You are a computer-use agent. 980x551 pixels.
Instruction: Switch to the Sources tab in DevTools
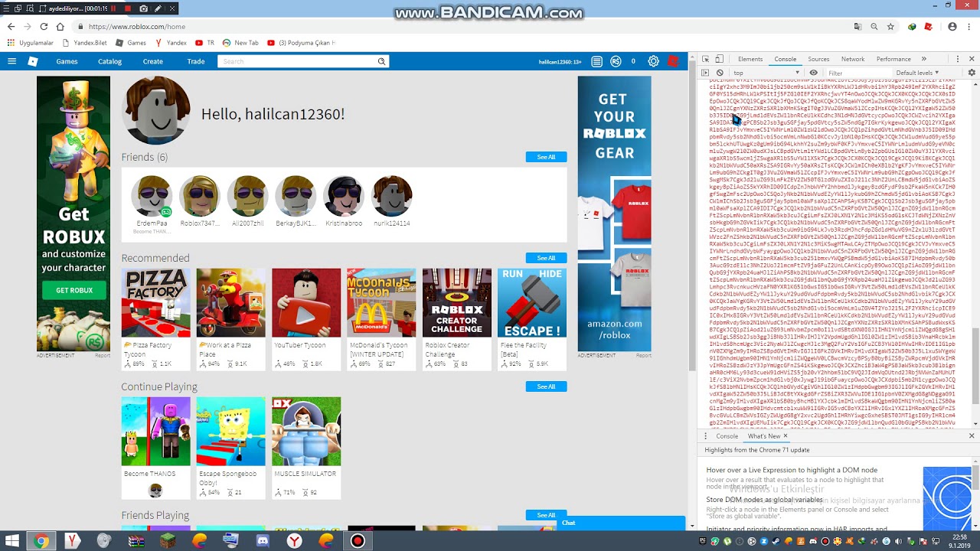(818, 59)
